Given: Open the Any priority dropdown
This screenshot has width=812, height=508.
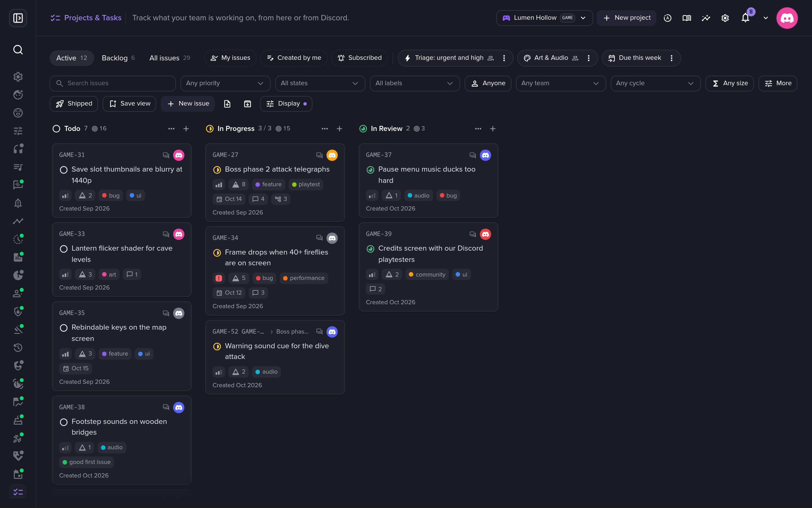Looking at the screenshot, I should tap(225, 83).
